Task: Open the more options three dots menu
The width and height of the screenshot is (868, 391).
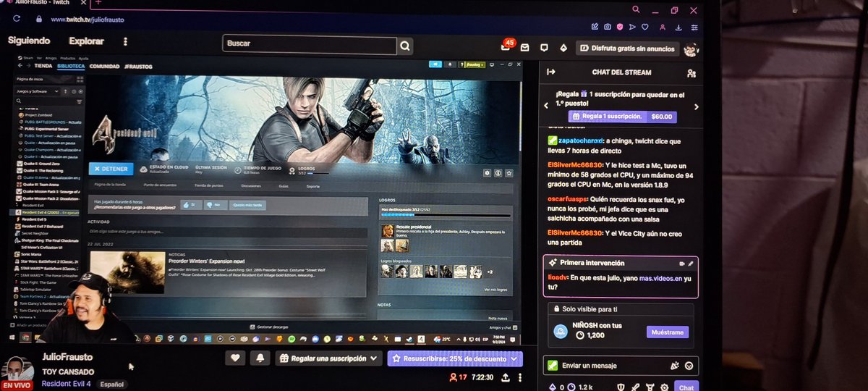Action: click(x=125, y=41)
